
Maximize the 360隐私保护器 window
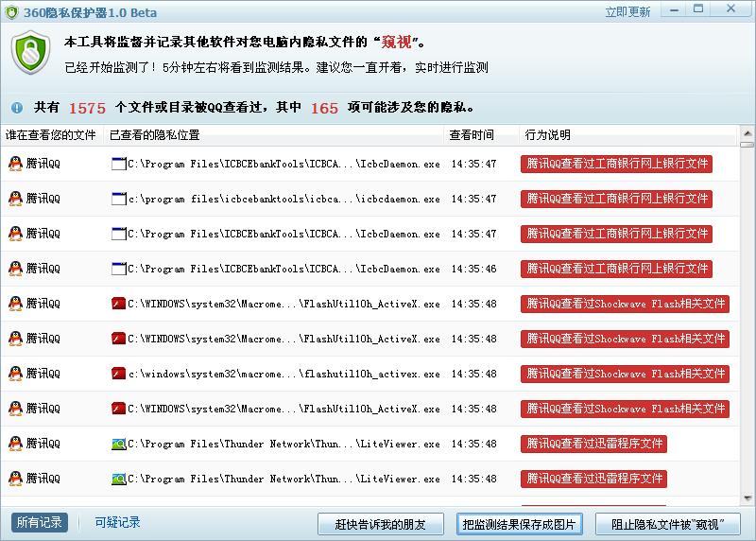coord(698,9)
